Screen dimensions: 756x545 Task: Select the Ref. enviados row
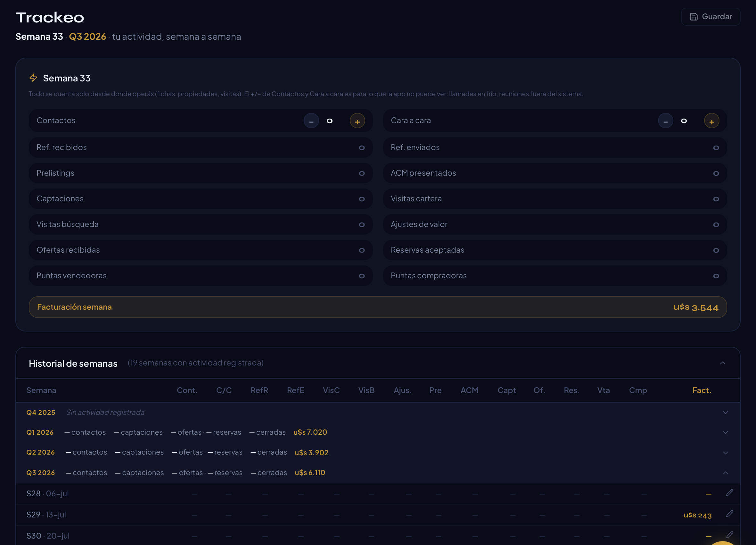click(x=555, y=147)
